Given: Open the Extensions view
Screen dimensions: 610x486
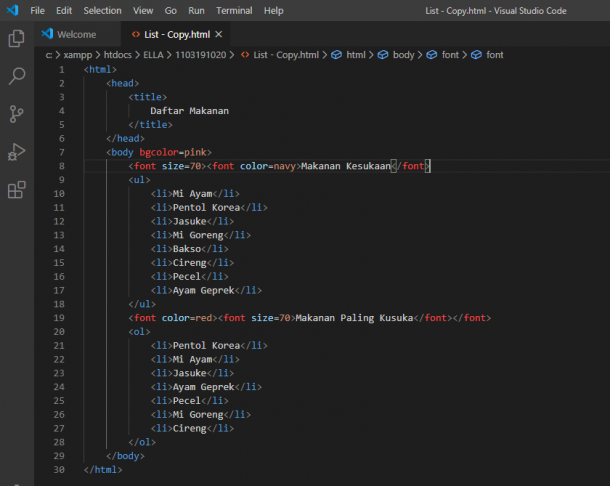Looking at the screenshot, I should click(16, 190).
